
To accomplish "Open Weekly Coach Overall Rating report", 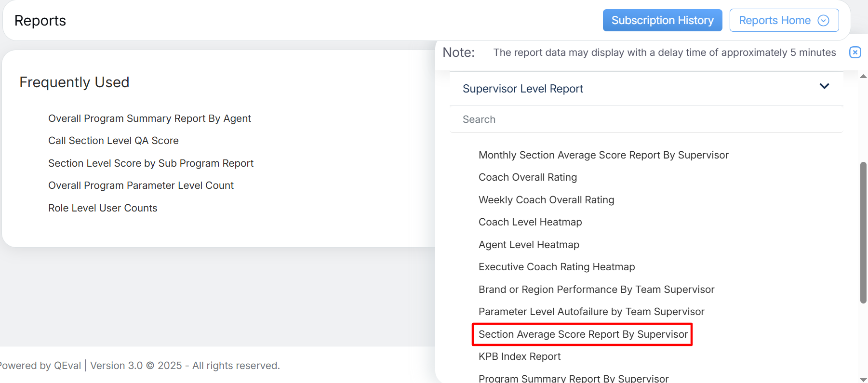I will (x=546, y=200).
